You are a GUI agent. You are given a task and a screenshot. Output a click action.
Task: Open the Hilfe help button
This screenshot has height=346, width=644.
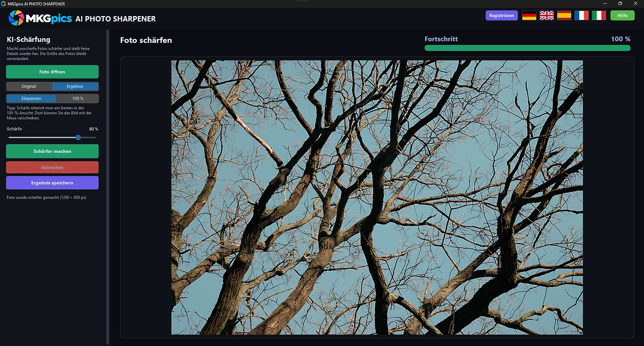pos(623,16)
